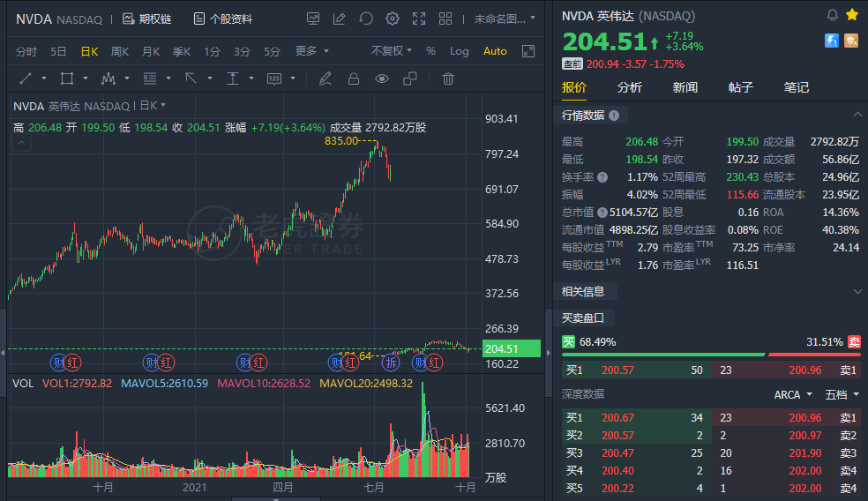Screen dimensions: 868x501
Task: Select the 1分 one-minute period
Action: click(212, 51)
